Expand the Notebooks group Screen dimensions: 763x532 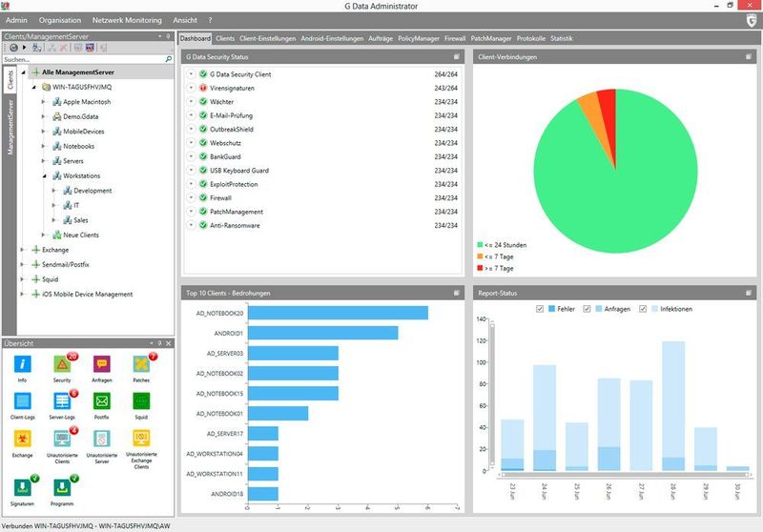coord(43,147)
